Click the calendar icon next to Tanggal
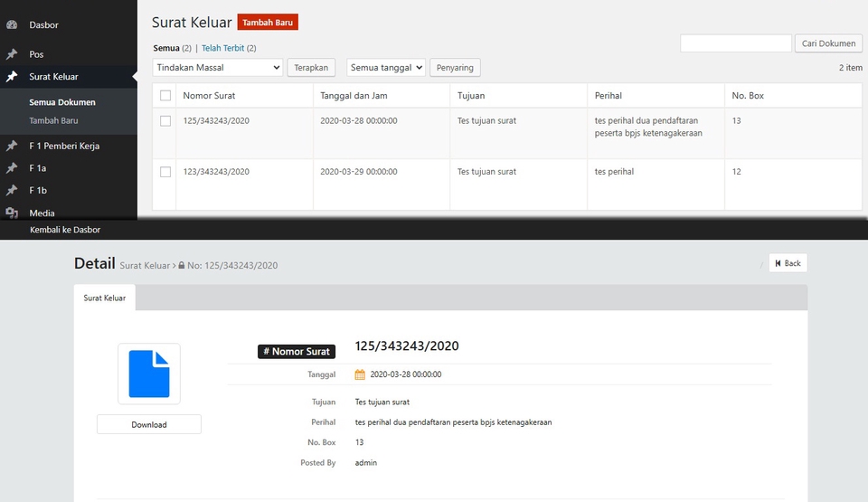868x502 pixels. tap(360, 374)
